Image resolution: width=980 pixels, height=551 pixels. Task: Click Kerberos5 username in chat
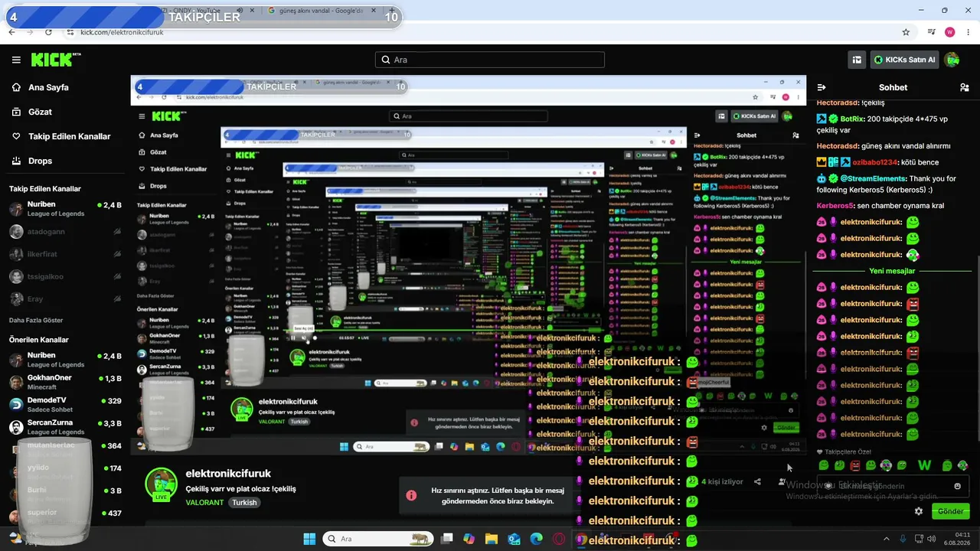835,206
